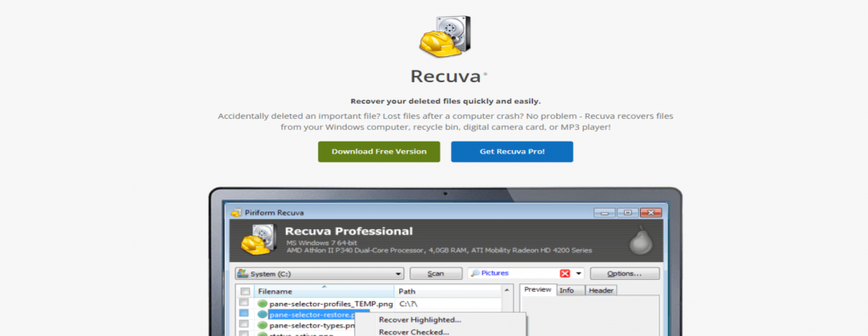The image size is (868, 336).
Task: Choose Recover Highlighted from context menu
Action: [x=420, y=319]
